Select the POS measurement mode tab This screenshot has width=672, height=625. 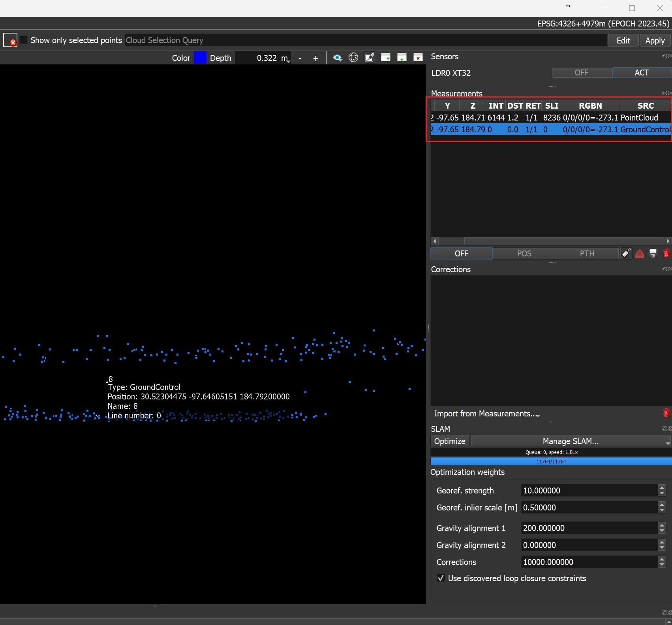(524, 254)
